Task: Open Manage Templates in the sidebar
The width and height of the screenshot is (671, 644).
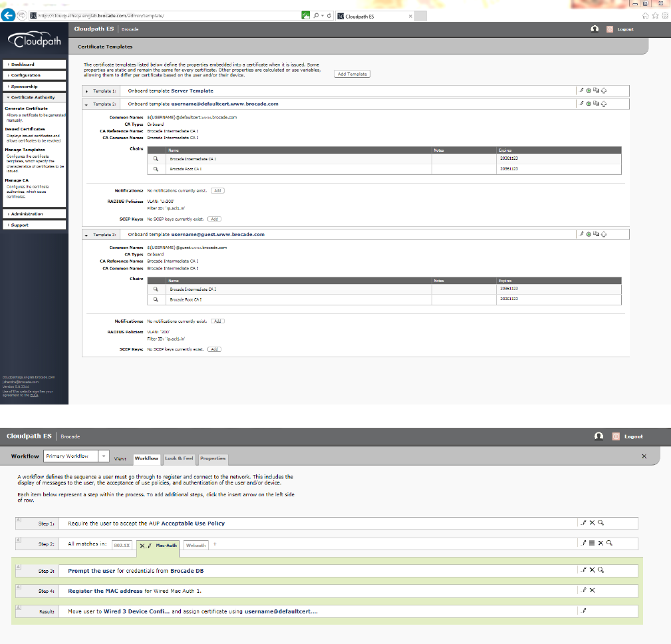Action: pos(25,150)
